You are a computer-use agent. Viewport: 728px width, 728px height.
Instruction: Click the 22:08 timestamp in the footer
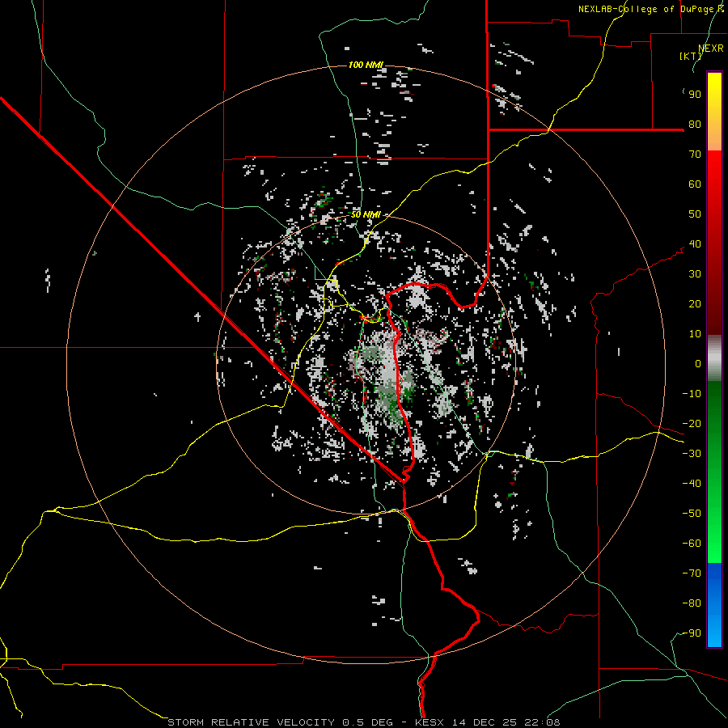point(542,722)
